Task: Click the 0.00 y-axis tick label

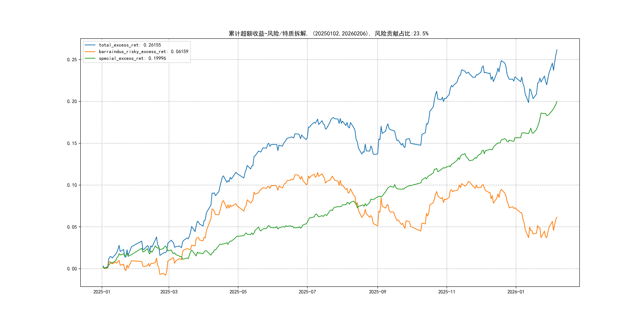Action: tap(72, 269)
